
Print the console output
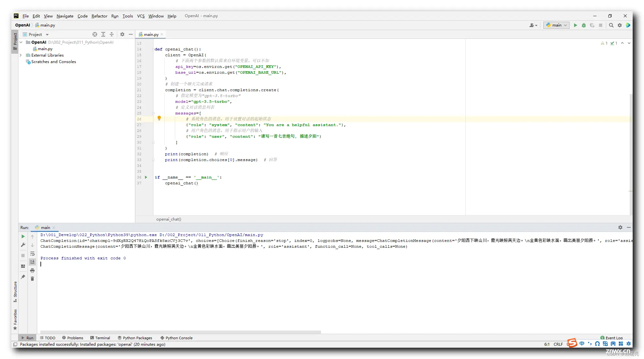click(32, 270)
